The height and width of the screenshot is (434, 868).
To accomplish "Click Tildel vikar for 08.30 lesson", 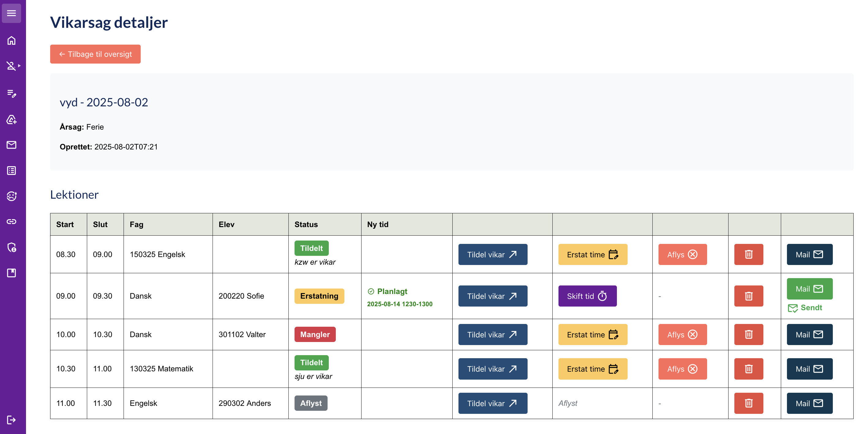I will (x=492, y=255).
